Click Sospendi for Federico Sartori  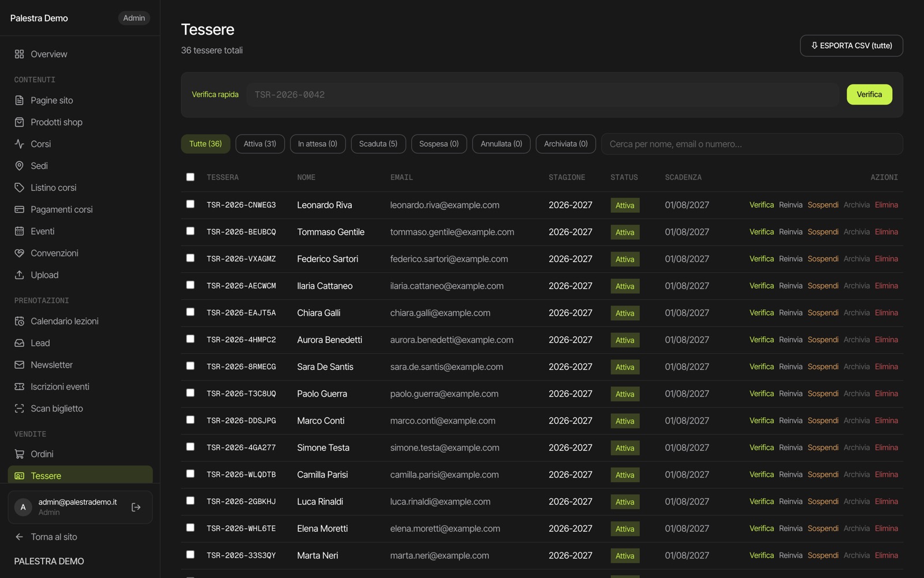pos(823,259)
